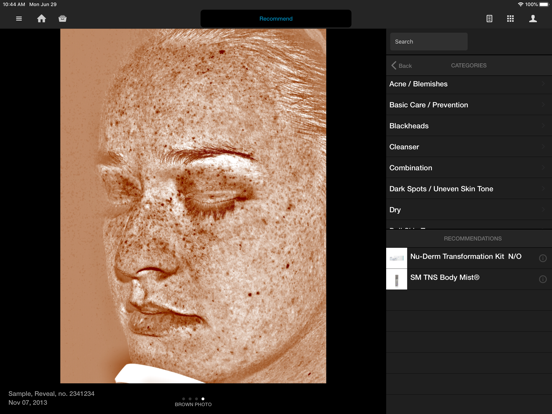The image size is (552, 414).
Task: Open Acne / Blemishes category
Action: [x=469, y=84]
